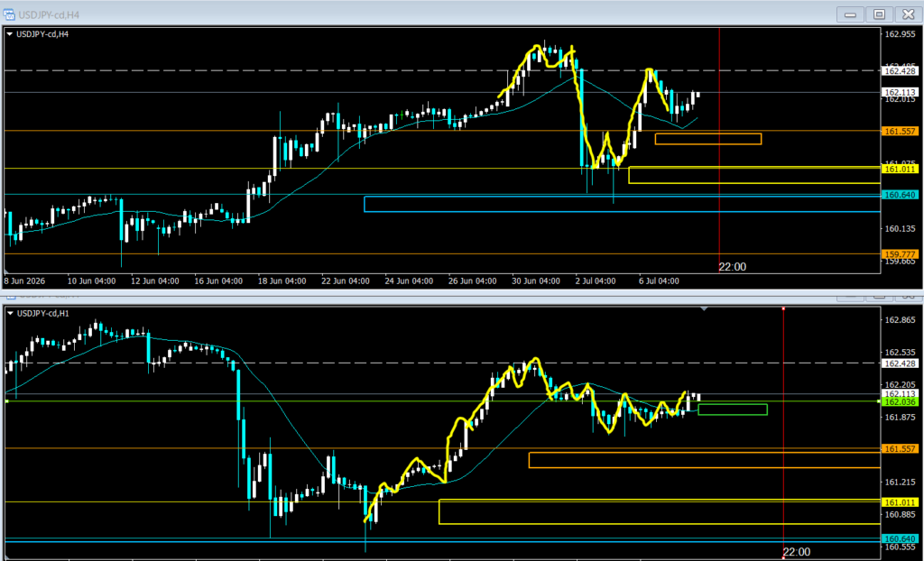Viewport: 924px width, 561px height.
Task: Click the 162.205 value on the H1 price scale
Action: (x=900, y=384)
